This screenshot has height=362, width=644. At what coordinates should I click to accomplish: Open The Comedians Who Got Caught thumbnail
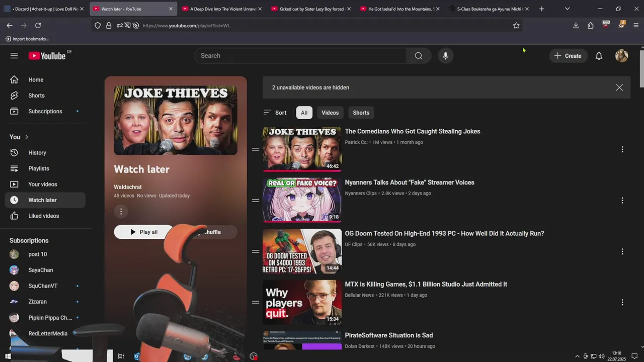pyautogui.click(x=302, y=149)
